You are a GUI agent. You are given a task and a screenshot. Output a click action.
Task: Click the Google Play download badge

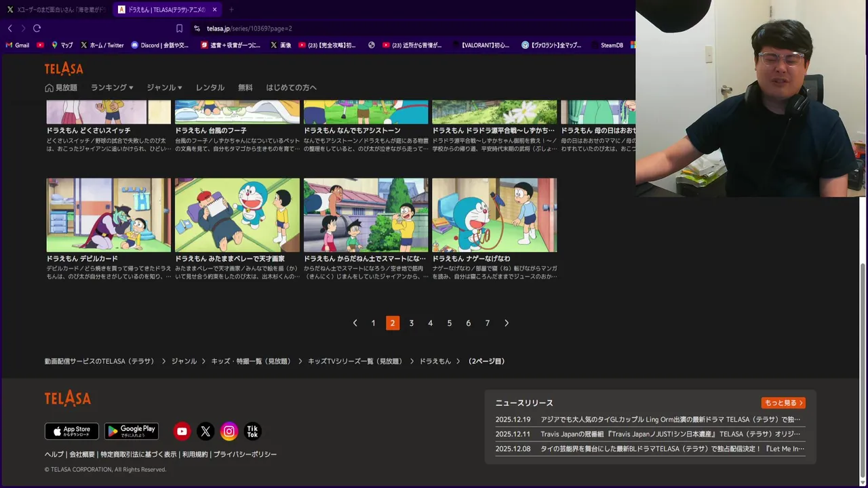[132, 431]
